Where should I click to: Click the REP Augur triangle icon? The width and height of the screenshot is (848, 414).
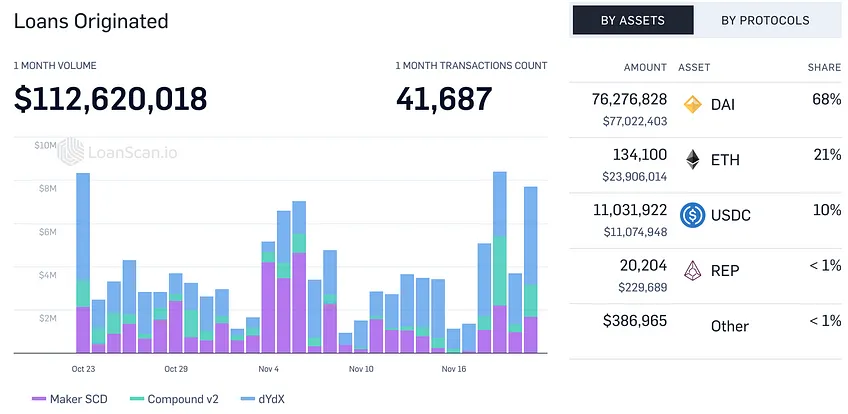pos(693,270)
